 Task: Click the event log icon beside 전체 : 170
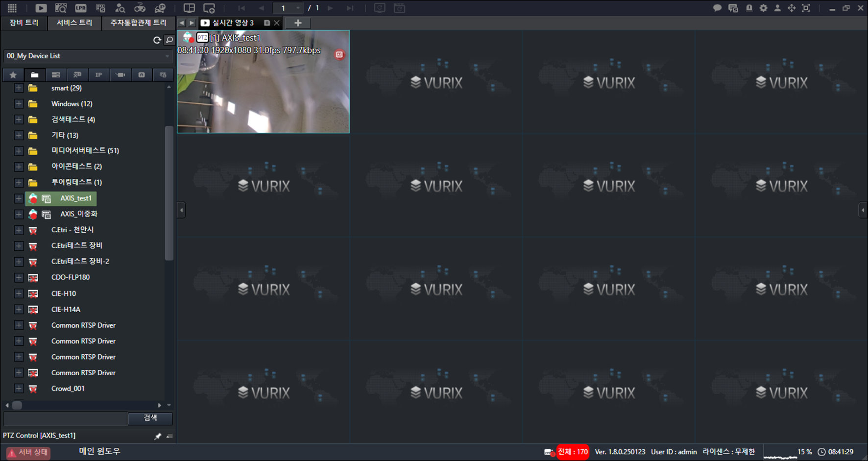(549, 452)
